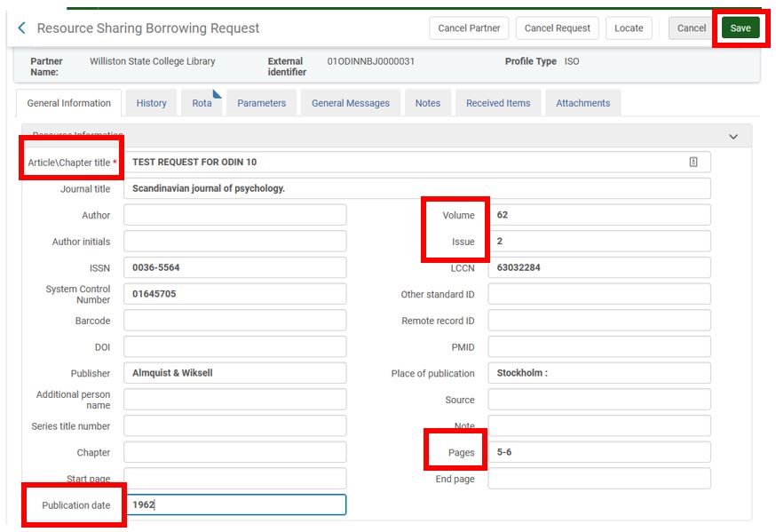Viewport: 776px width, 532px height.
Task: Switch to the History tab
Action: [151, 103]
